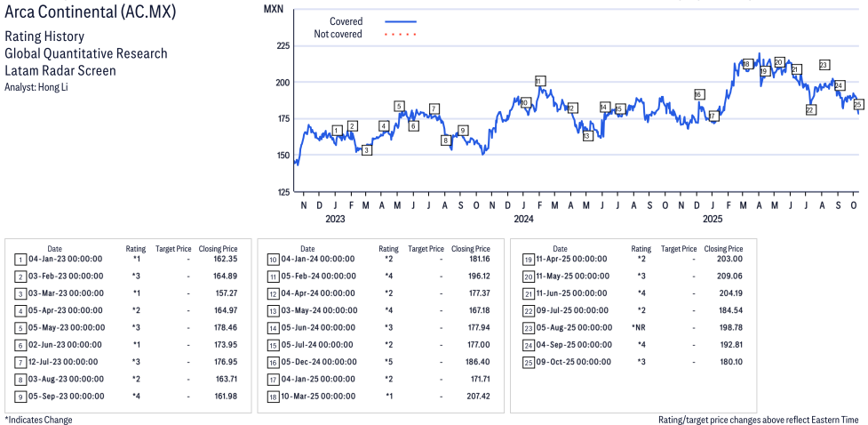The image size is (868, 425).
Task: Select chart marker 11 near the 2024 peak
Action: click(539, 82)
